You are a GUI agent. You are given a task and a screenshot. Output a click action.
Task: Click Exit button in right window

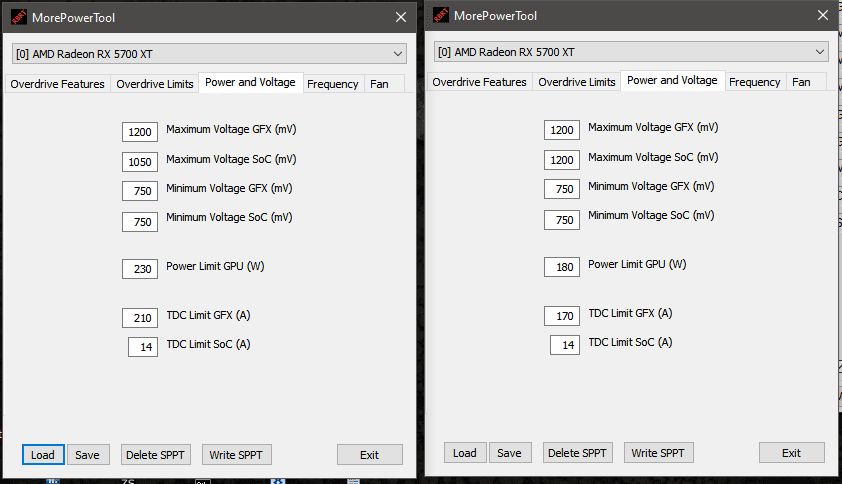(792, 452)
